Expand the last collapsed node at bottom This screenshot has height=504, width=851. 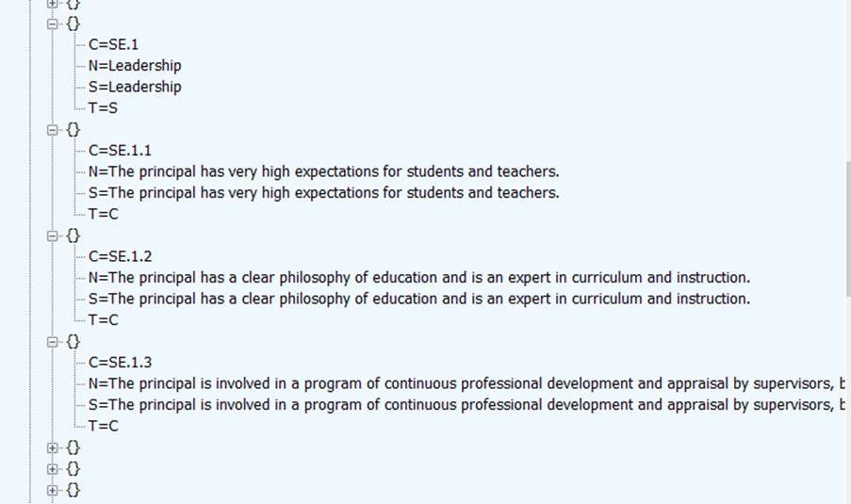coord(53,490)
